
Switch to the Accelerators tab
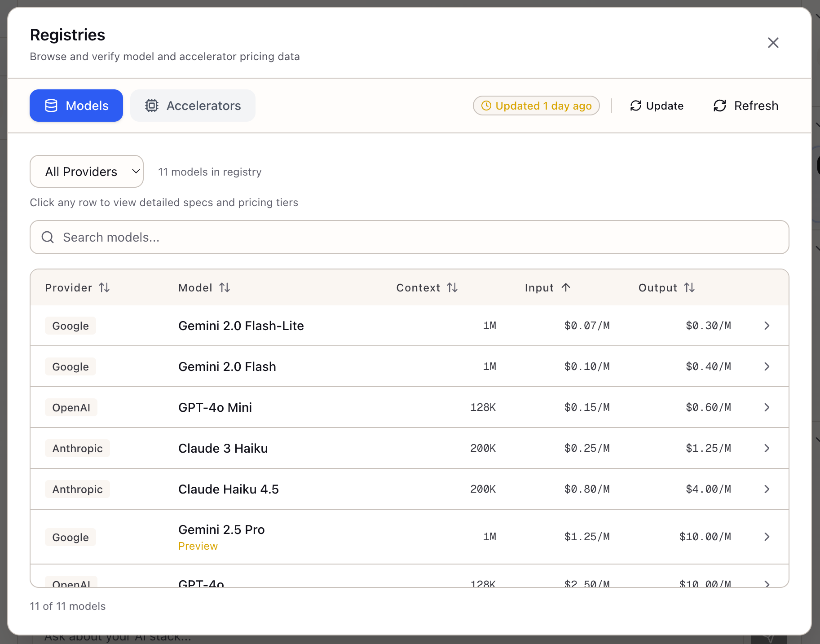193,106
